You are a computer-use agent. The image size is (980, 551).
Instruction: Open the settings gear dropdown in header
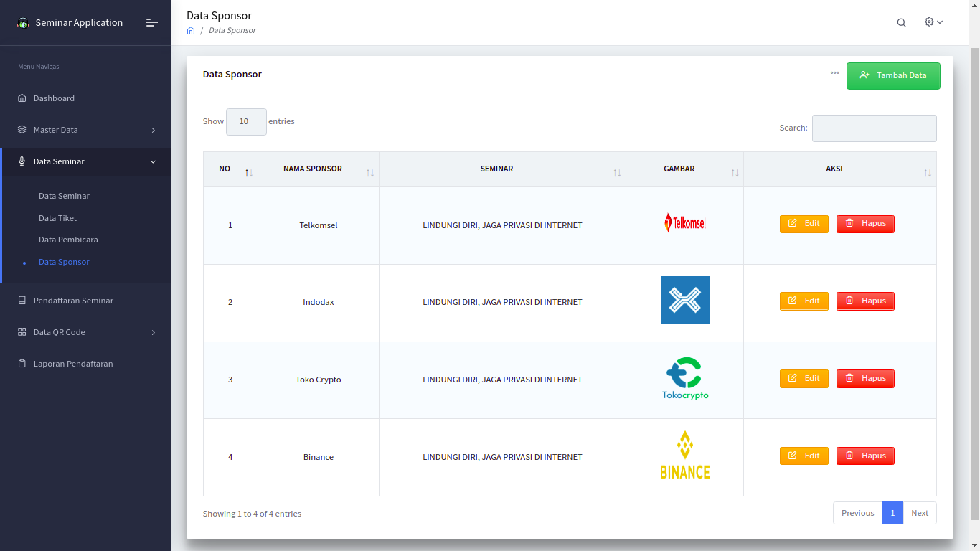[x=933, y=22]
